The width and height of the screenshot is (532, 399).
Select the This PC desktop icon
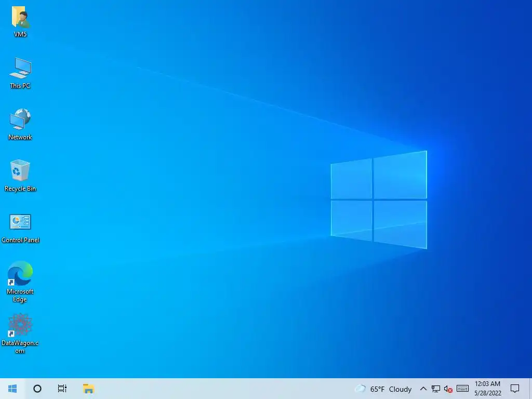point(20,69)
